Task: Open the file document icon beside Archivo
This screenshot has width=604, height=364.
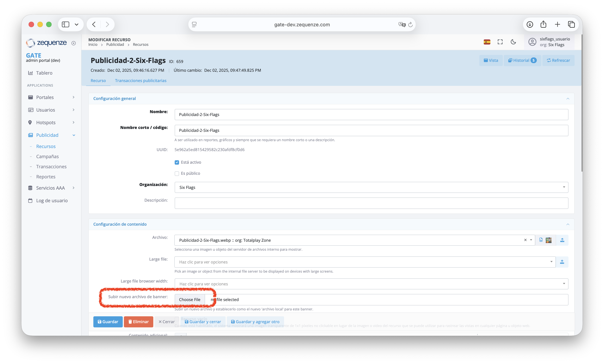Action: [x=541, y=240]
